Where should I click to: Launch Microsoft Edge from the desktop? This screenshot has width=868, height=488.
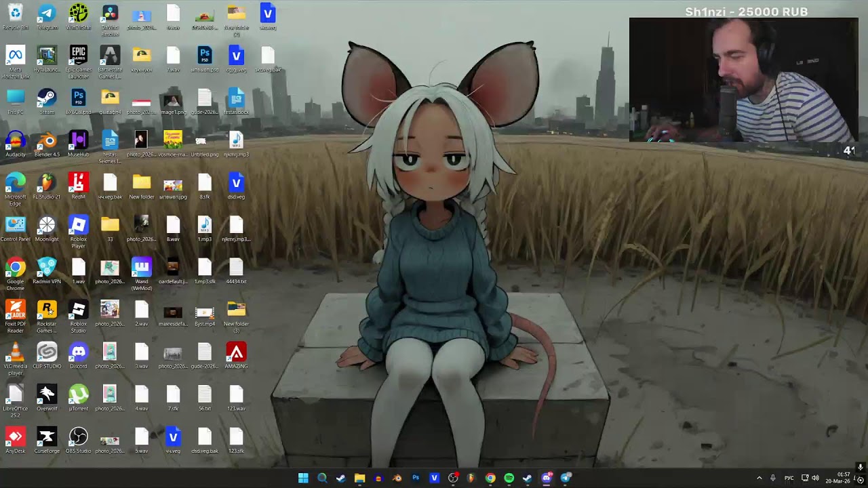click(15, 190)
